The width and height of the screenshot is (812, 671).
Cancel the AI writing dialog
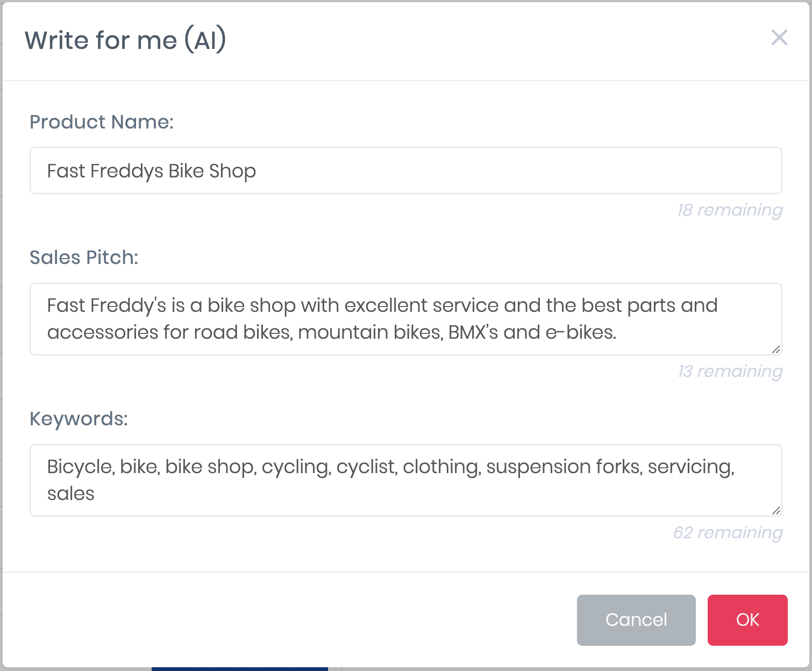pyautogui.click(x=636, y=620)
